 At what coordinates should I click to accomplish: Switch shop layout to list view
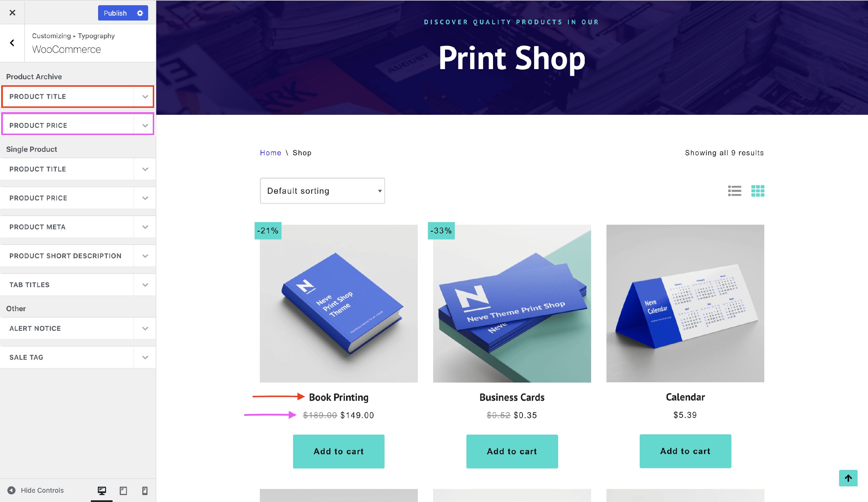pos(734,191)
